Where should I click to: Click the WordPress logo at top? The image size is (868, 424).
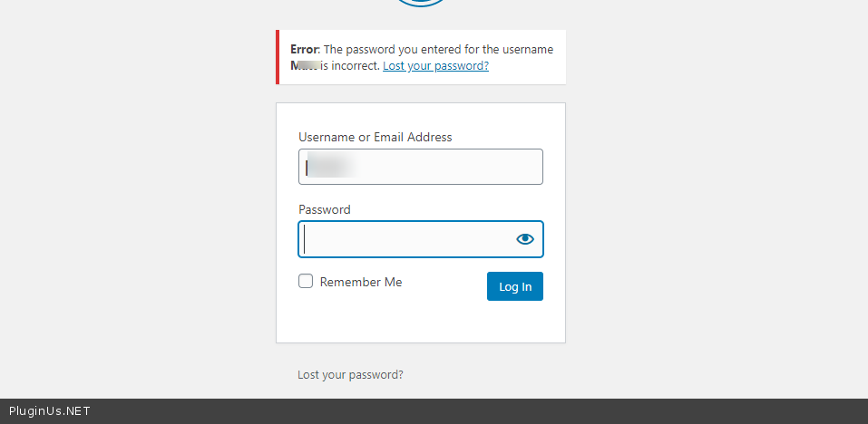pyautogui.click(x=421, y=3)
